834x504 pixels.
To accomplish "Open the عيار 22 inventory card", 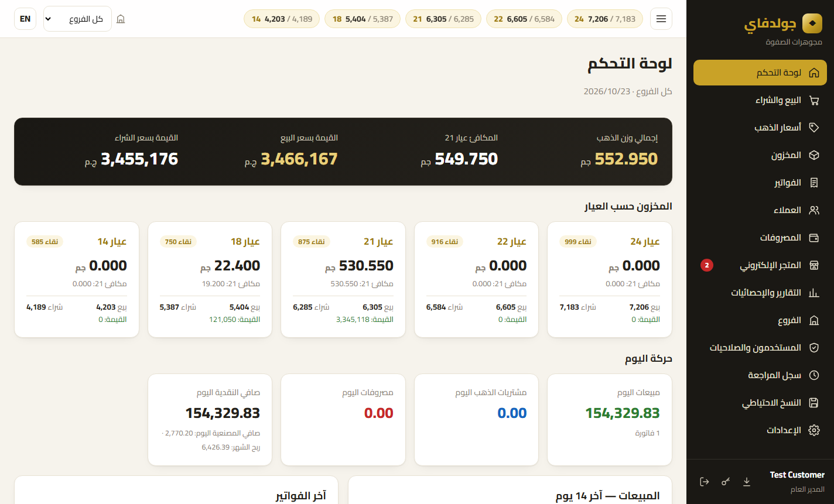I will point(476,279).
